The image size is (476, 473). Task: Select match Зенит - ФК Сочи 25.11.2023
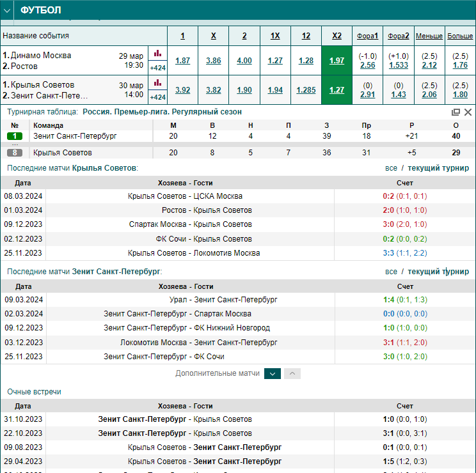(164, 356)
